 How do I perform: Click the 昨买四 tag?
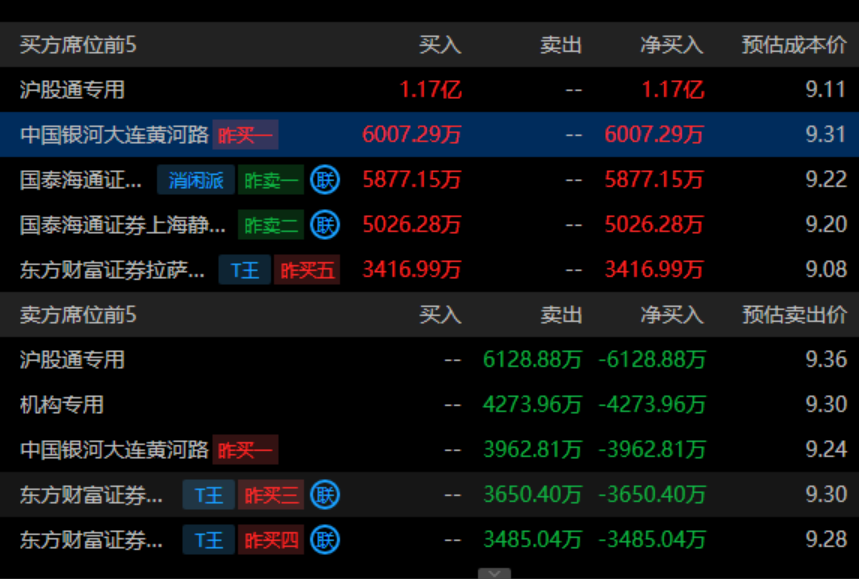(271, 540)
